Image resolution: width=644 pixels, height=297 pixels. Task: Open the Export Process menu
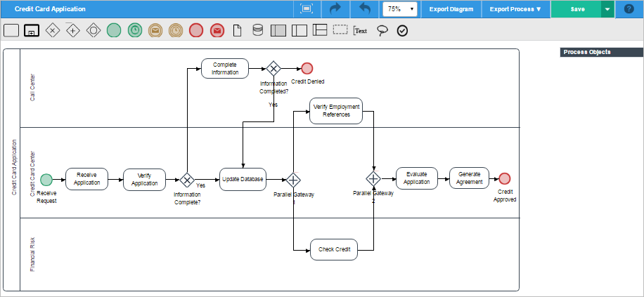pos(515,9)
